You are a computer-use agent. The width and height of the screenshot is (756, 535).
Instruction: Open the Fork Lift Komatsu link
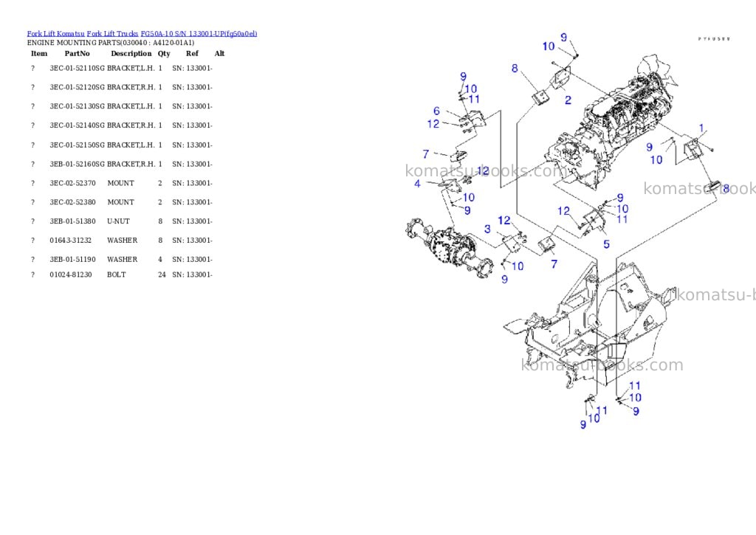pos(55,33)
